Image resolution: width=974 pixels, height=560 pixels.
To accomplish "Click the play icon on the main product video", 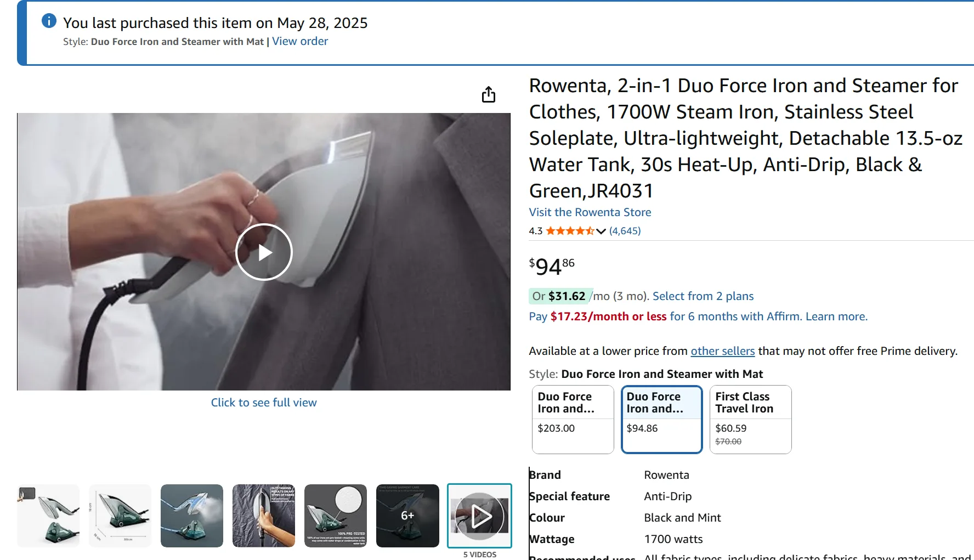I will (x=264, y=252).
